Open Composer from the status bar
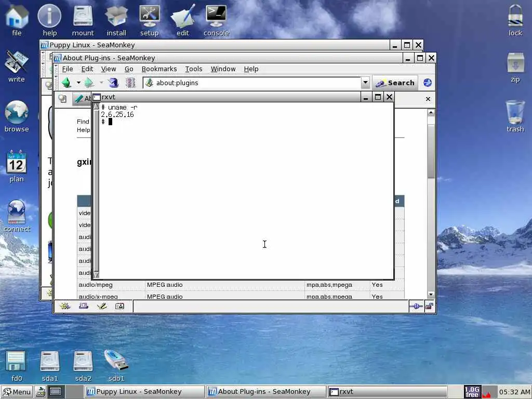532x399 pixels. click(102, 307)
